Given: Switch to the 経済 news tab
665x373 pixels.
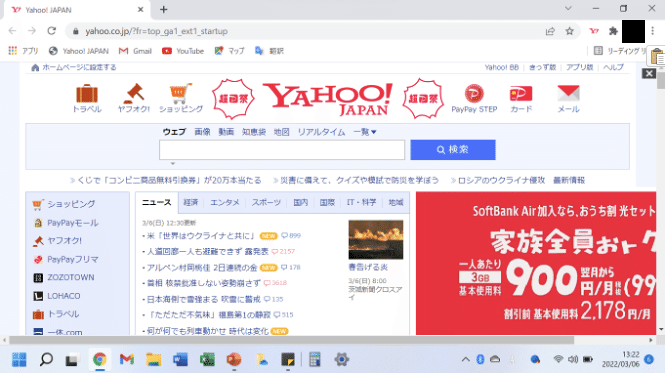Looking at the screenshot, I should 191,202.
